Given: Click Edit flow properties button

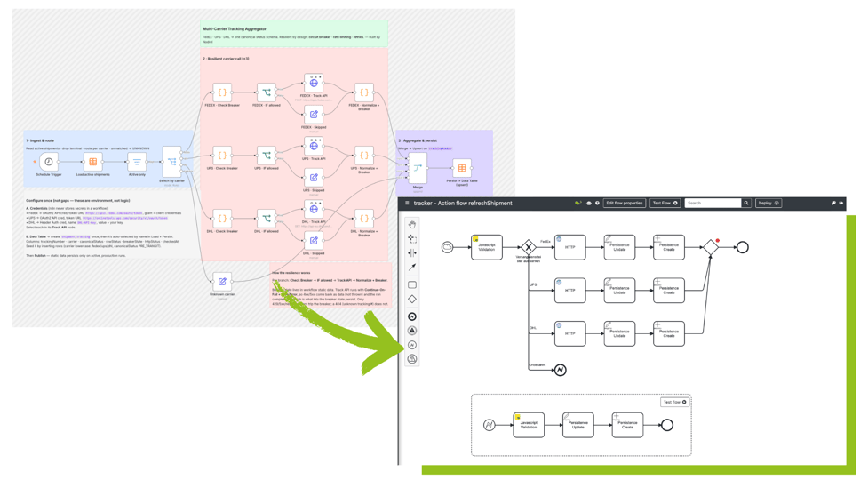Looking at the screenshot, I should (625, 204).
